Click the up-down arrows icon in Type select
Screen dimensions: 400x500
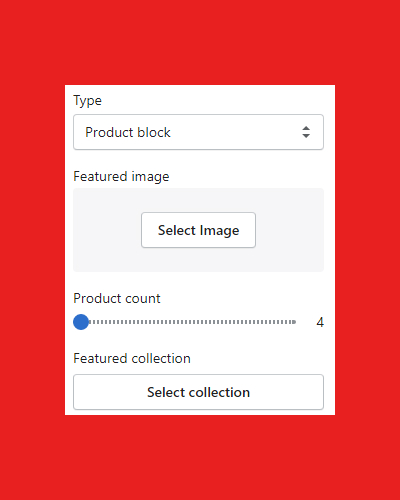[306, 132]
